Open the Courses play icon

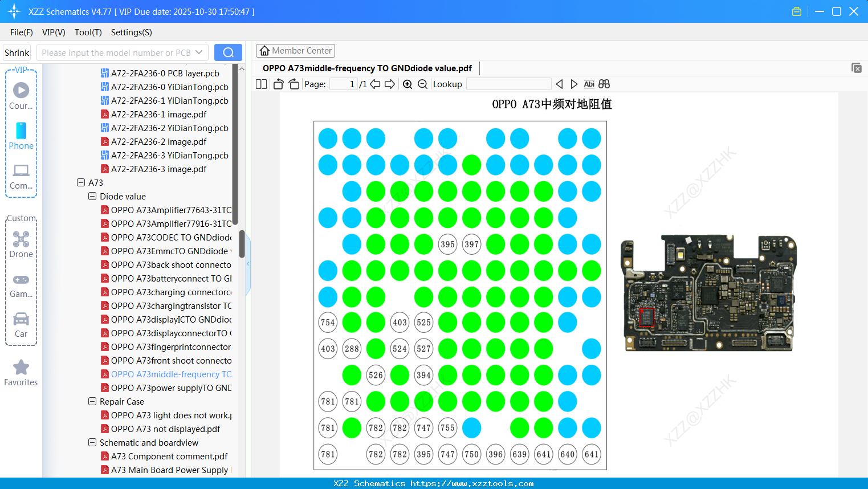[21, 89]
